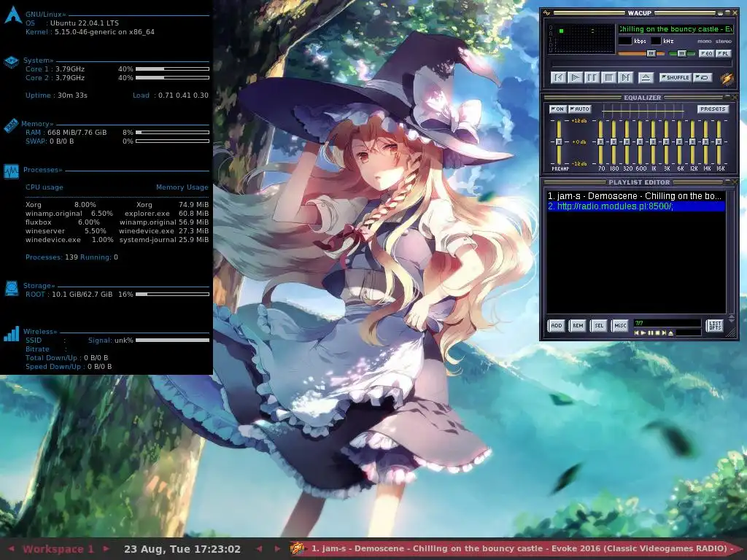The image size is (747, 560).
Task: Open the REM menu in playlist editor
Action: tap(578, 326)
